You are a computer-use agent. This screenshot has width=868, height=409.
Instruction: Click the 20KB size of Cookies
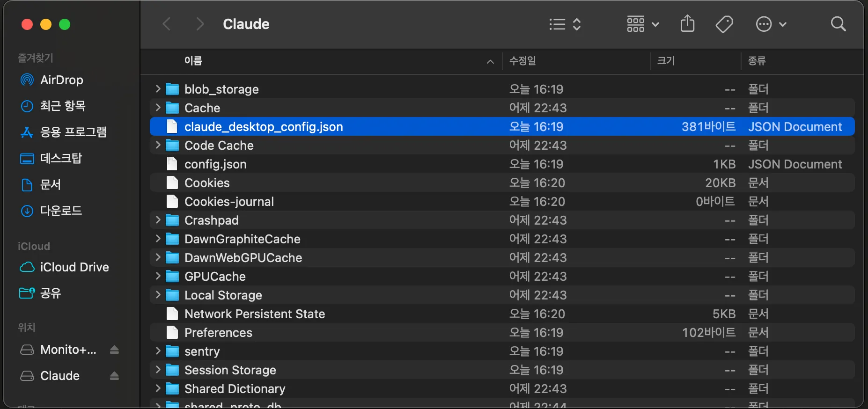tap(721, 183)
